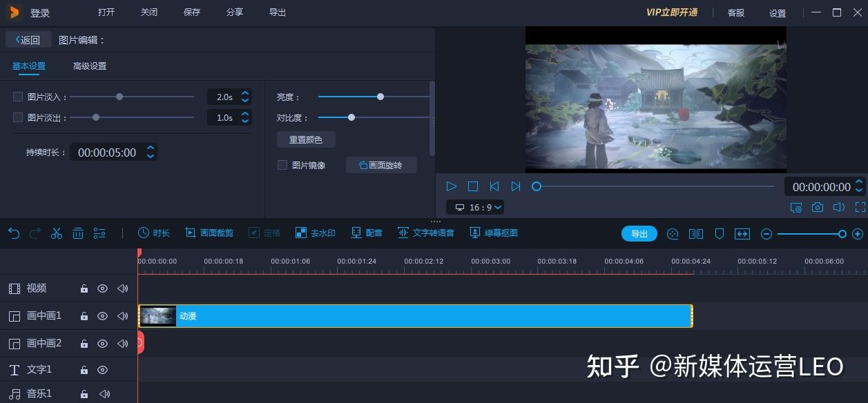The width and height of the screenshot is (868, 403).
Task: Click the 重置颜色 reset color button
Action: pyautogui.click(x=306, y=139)
